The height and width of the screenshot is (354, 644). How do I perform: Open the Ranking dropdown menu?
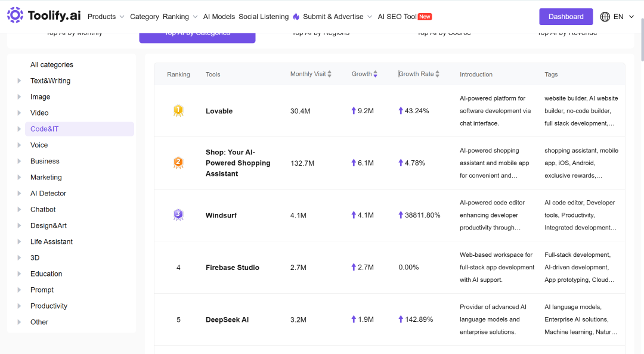(x=180, y=17)
